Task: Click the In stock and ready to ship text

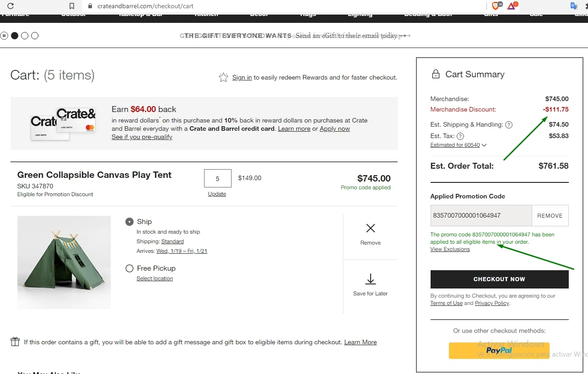Action: [168, 232]
